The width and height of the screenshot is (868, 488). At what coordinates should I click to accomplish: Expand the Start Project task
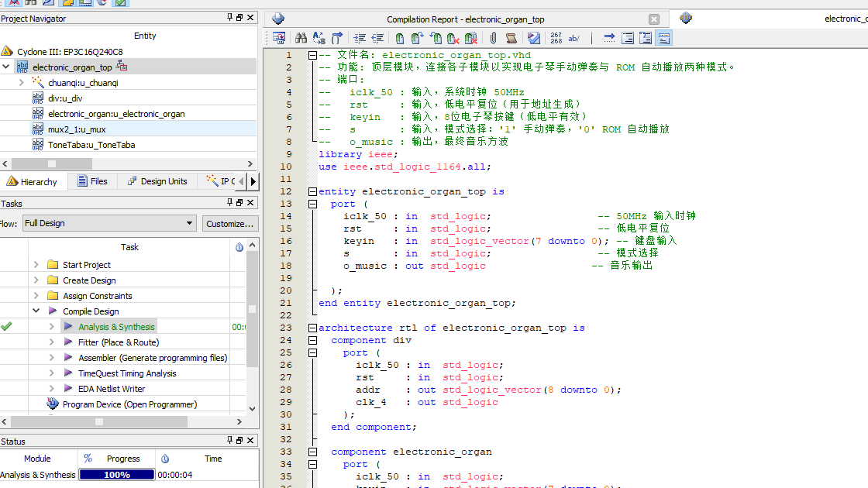(36, 265)
